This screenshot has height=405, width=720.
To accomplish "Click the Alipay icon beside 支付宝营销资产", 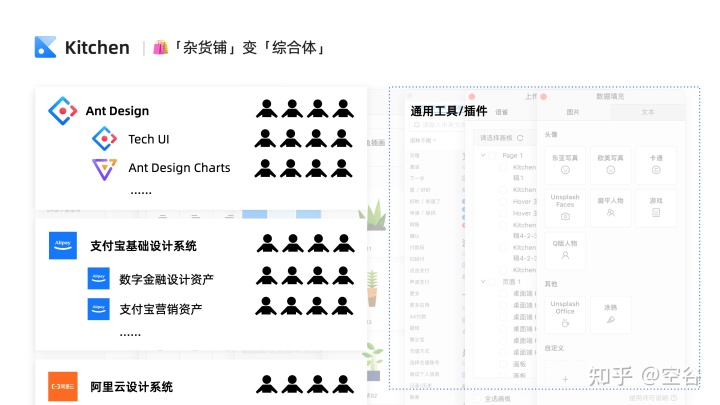I will (99, 309).
